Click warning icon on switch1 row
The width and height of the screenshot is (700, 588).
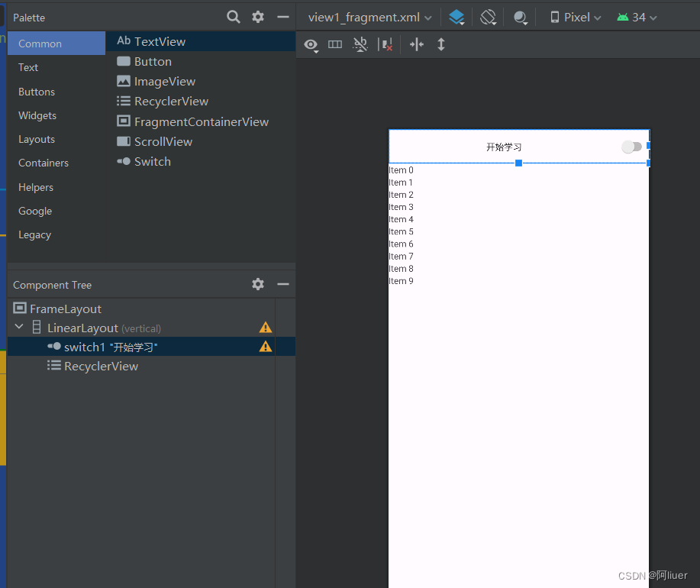266,347
